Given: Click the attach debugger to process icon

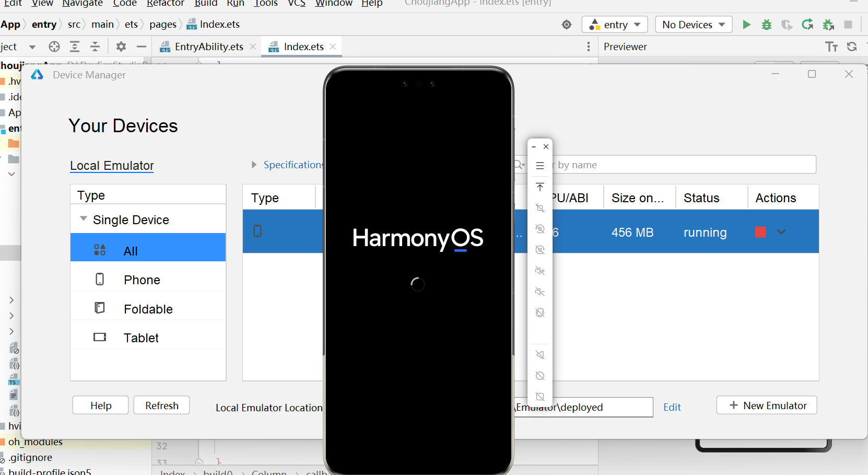Looking at the screenshot, I should [x=828, y=25].
